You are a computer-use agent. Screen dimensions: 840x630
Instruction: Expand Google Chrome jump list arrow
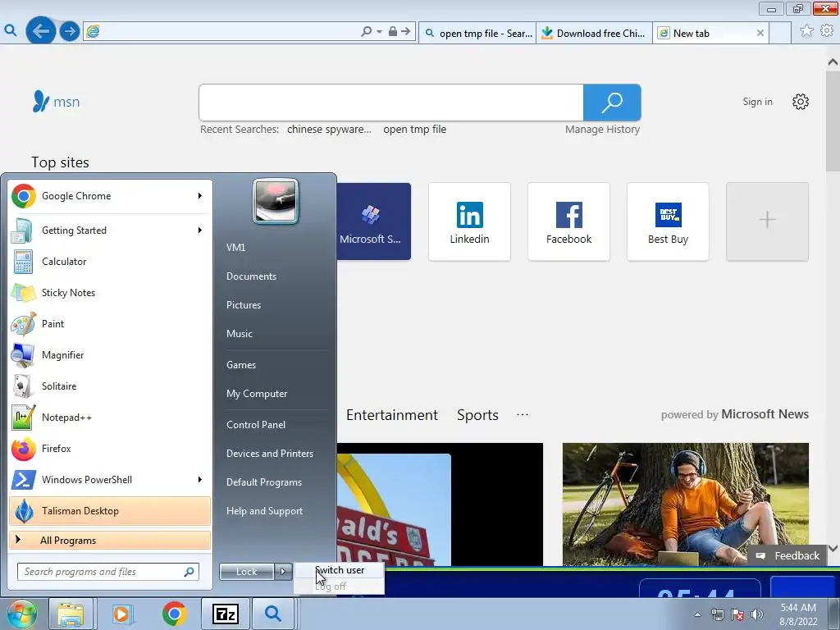tap(200, 196)
